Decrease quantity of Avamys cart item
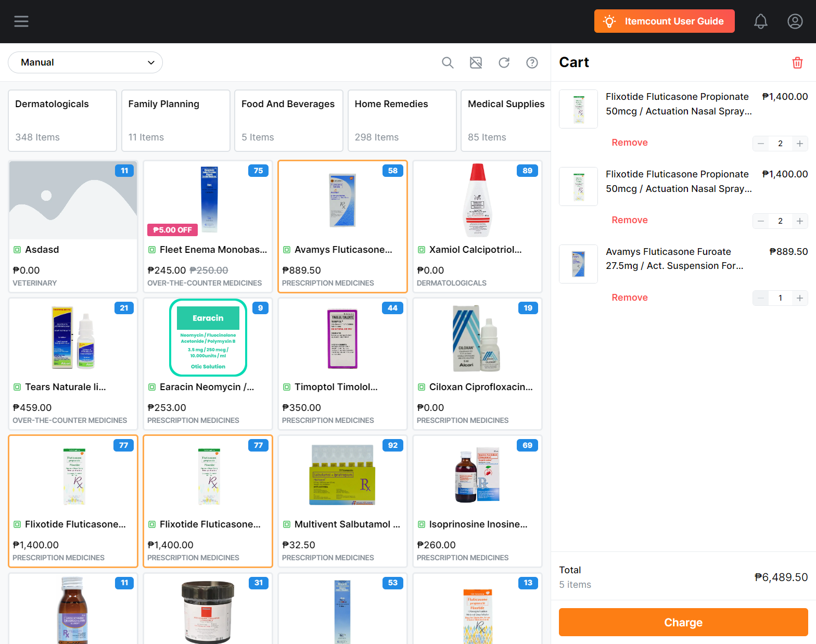 click(x=761, y=298)
